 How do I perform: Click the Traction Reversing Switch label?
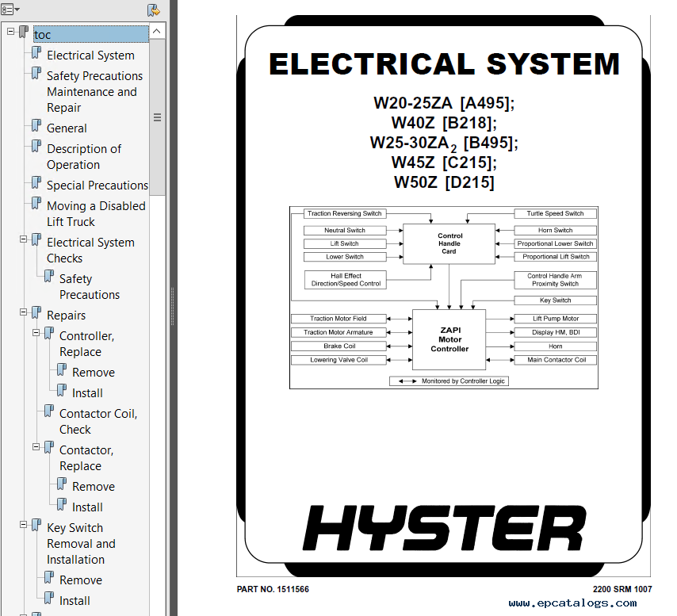[x=345, y=213]
